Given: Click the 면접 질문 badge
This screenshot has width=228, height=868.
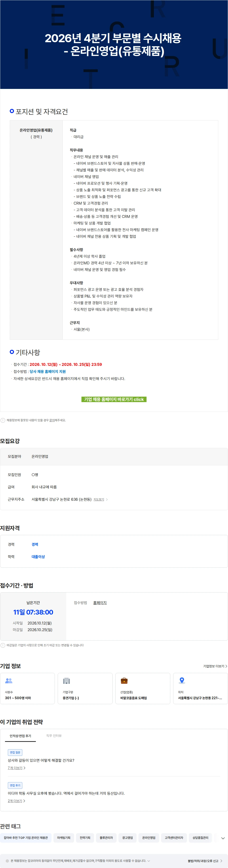Looking at the screenshot, I should (15, 753).
